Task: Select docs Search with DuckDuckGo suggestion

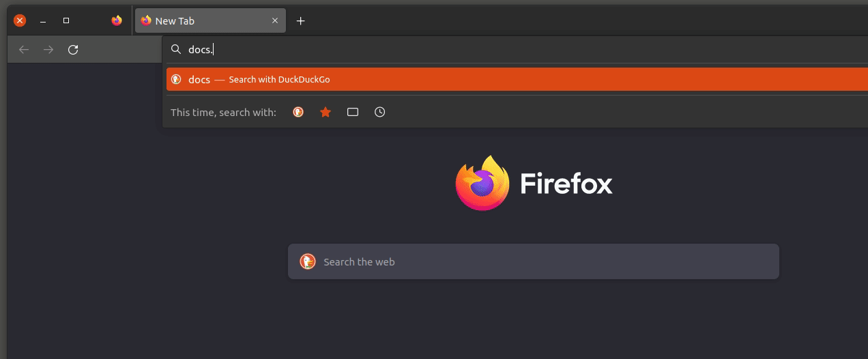Action: [517, 79]
